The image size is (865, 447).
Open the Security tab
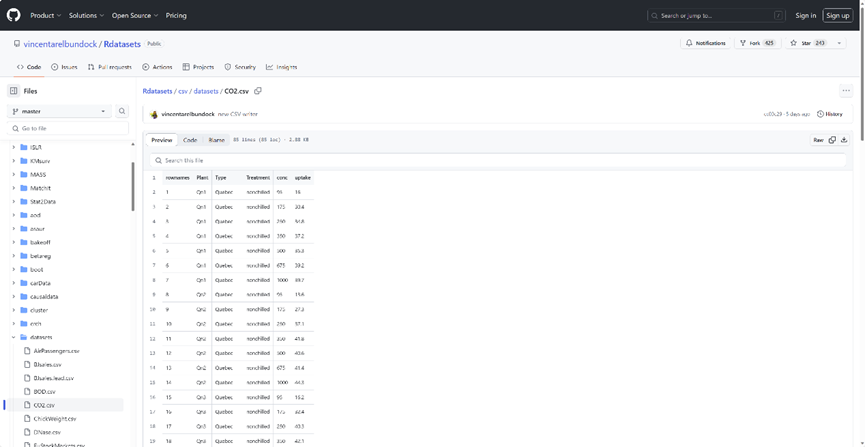point(240,67)
